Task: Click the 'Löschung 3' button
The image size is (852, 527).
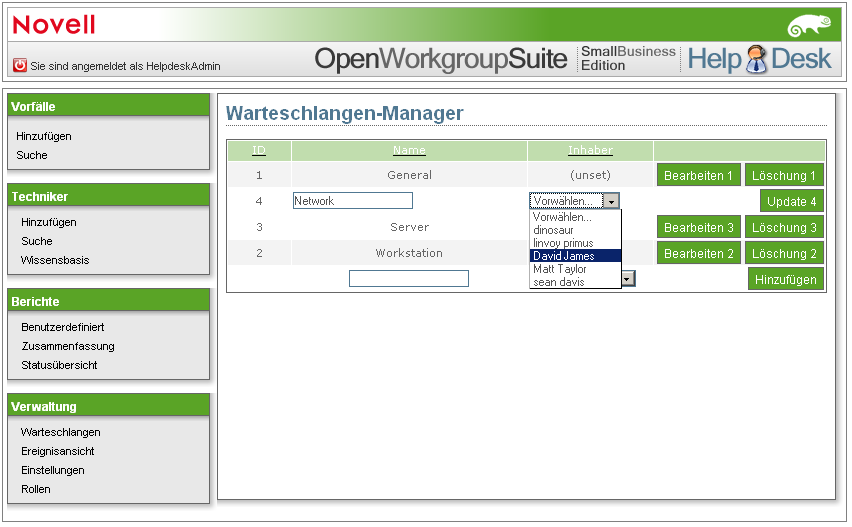Action: tap(784, 228)
